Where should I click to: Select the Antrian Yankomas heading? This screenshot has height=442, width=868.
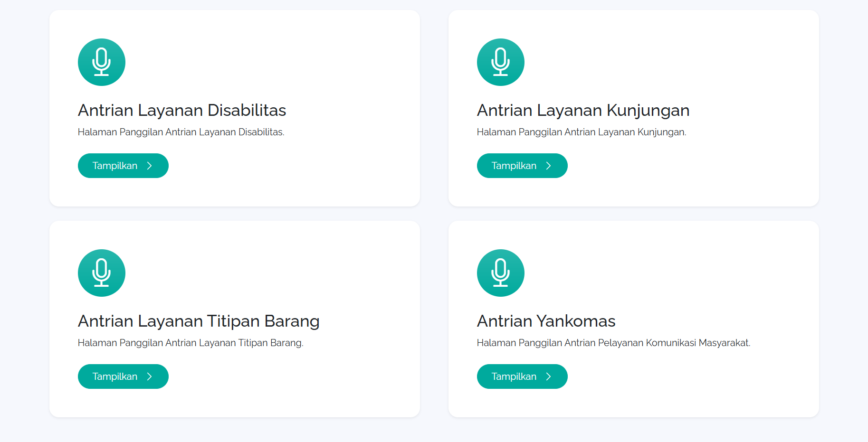pyautogui.click(x=546, y=321)
